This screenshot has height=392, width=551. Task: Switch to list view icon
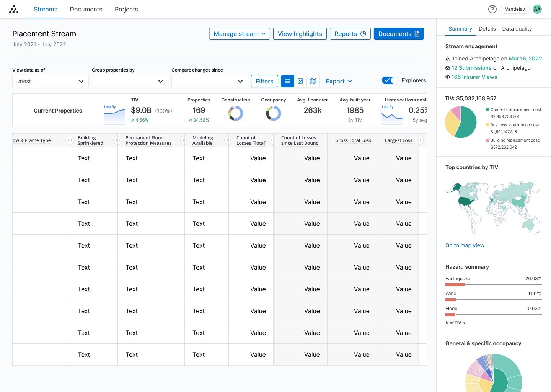288,81
